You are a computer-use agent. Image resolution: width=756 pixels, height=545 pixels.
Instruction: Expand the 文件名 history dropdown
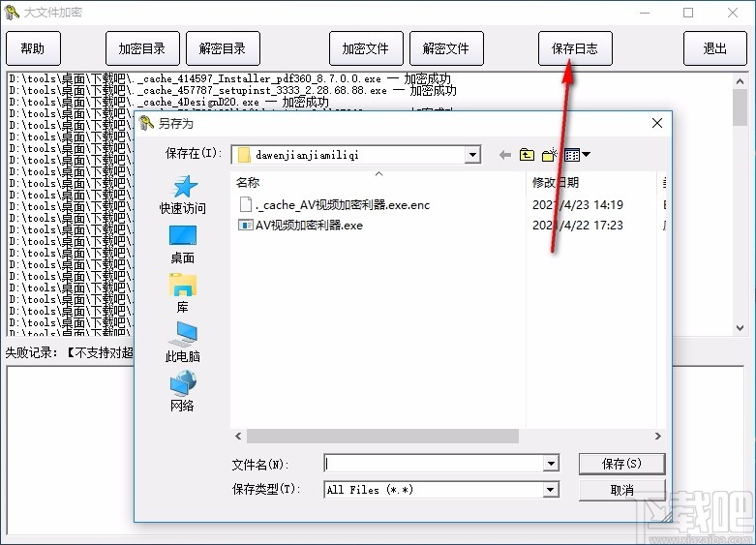click(x=551, y=464)
